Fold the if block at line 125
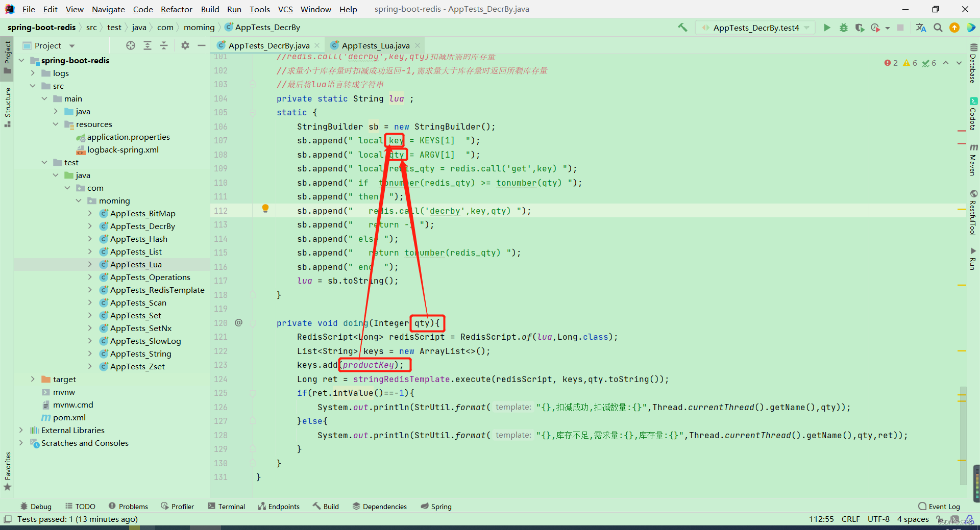 coord(253,393)
